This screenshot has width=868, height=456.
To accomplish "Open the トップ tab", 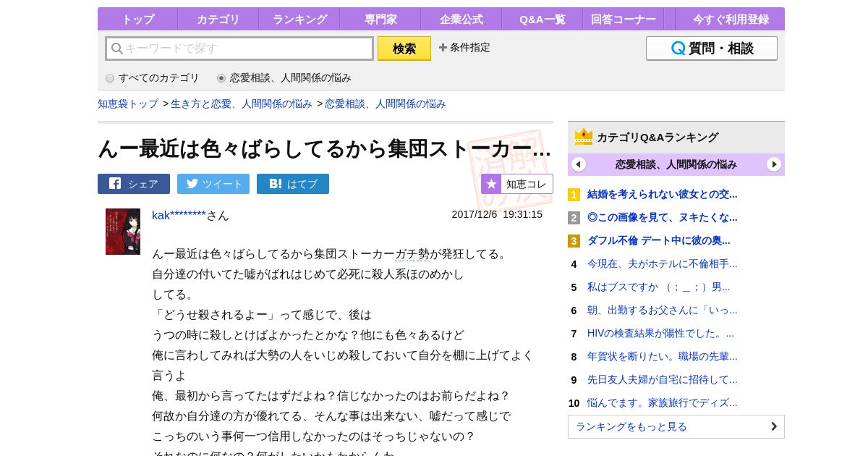I will pyautogui.click(x=137, y=19).
